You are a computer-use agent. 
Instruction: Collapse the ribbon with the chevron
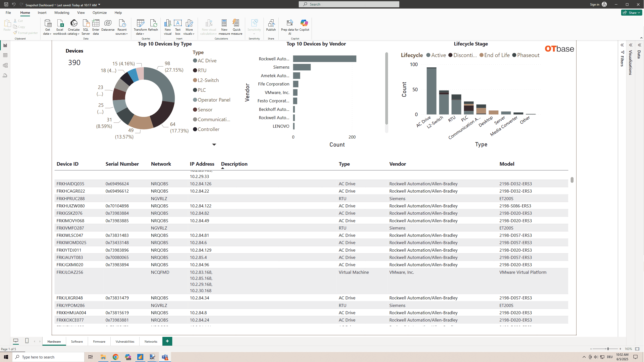point(641,38)
